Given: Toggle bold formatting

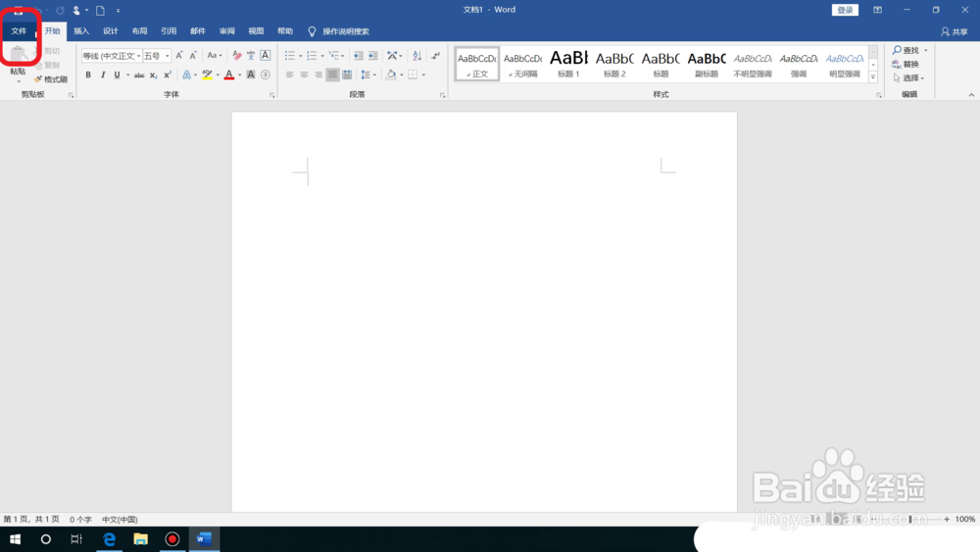Looking at the screenshot, I should 88,75.
